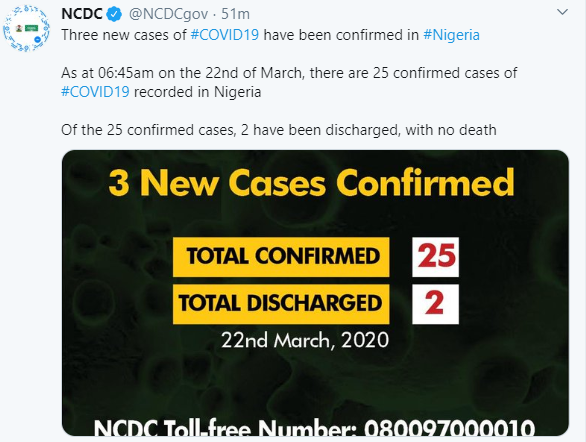Open the attached 3 New Cases Confirmed image
The width and height of the screenshot is (586, 442).
315,293
